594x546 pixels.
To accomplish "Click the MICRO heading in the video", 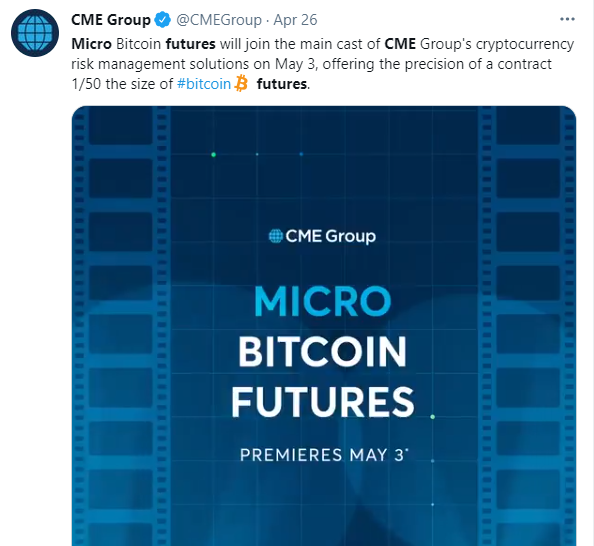I will (x=322, y=301).
